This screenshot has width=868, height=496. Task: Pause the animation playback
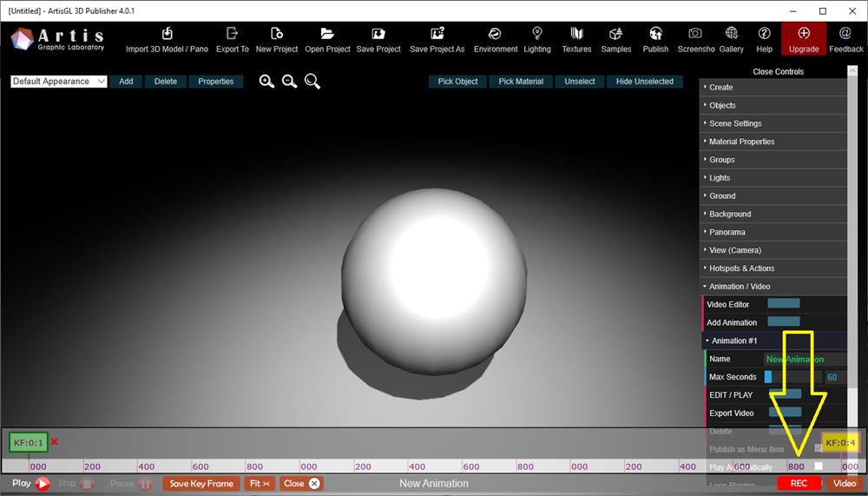(131, 483)
